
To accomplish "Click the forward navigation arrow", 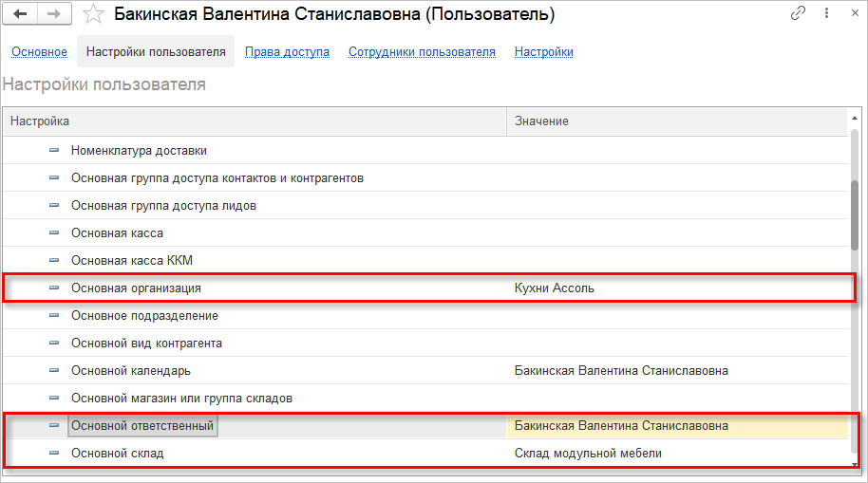I will (x=53, y=14).
